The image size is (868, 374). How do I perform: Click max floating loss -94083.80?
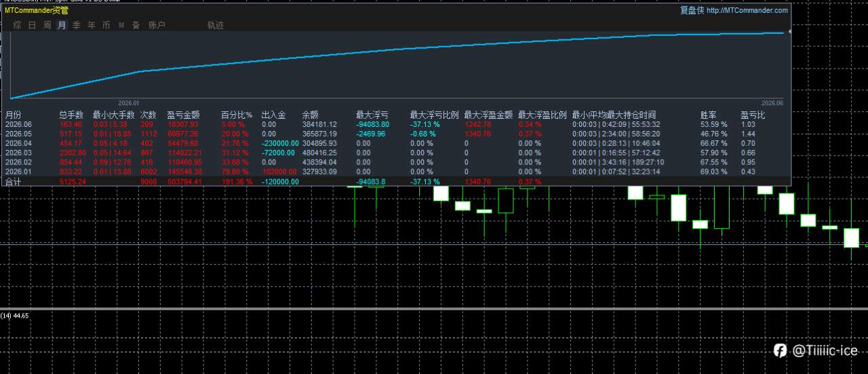373,124
